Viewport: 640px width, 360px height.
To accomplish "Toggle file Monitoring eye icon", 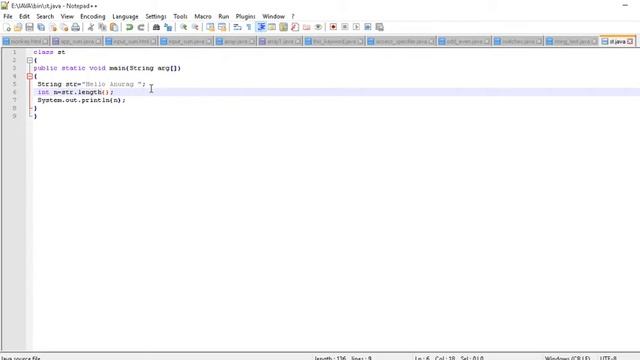I will 318,27.
